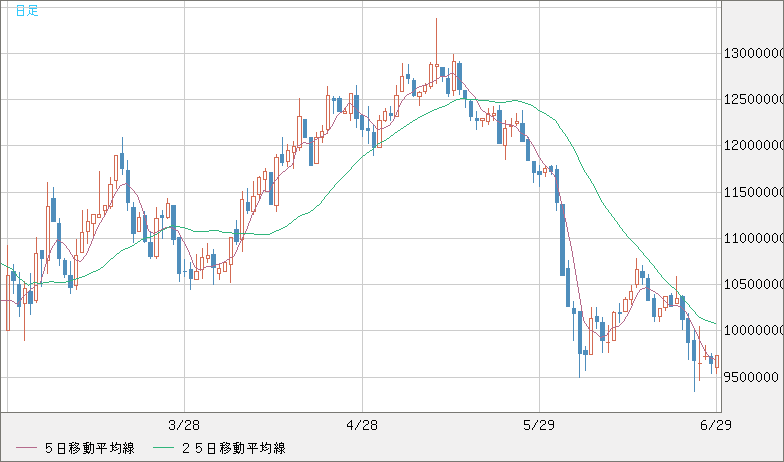
Task: Select the 5/29 date label
Action: point(539,425)
